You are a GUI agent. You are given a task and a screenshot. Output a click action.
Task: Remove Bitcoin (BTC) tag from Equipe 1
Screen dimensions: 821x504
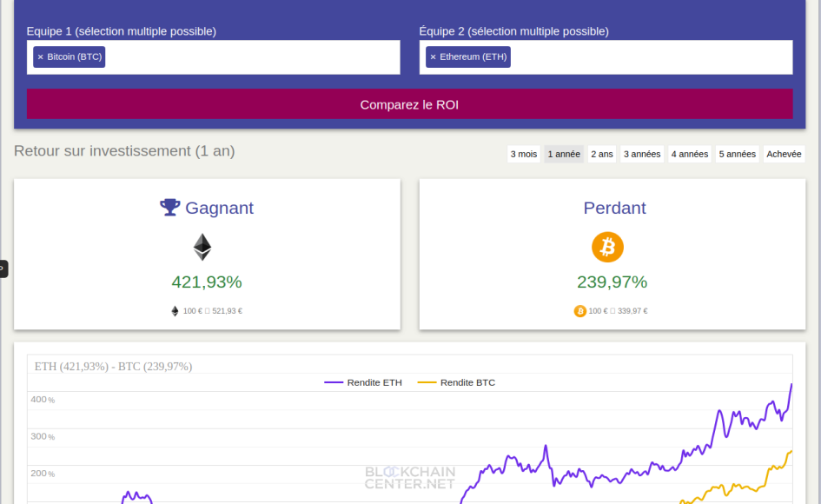point(40,57)
